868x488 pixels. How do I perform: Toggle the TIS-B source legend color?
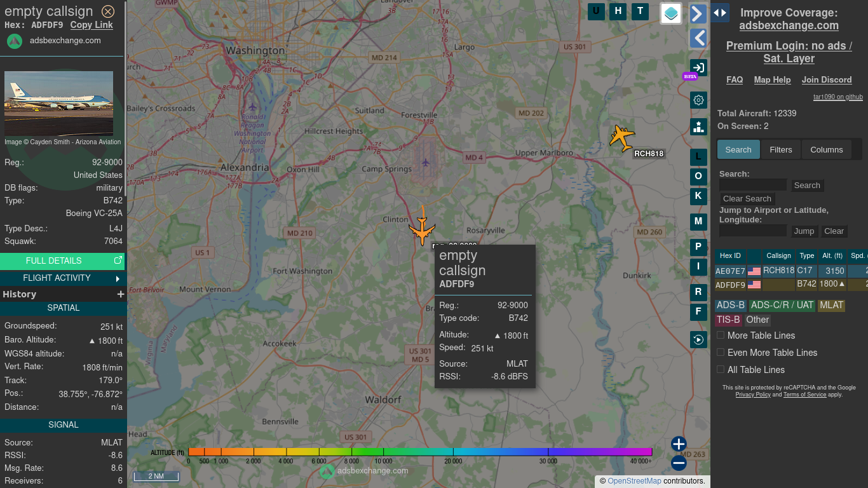[x=728, y=320]
